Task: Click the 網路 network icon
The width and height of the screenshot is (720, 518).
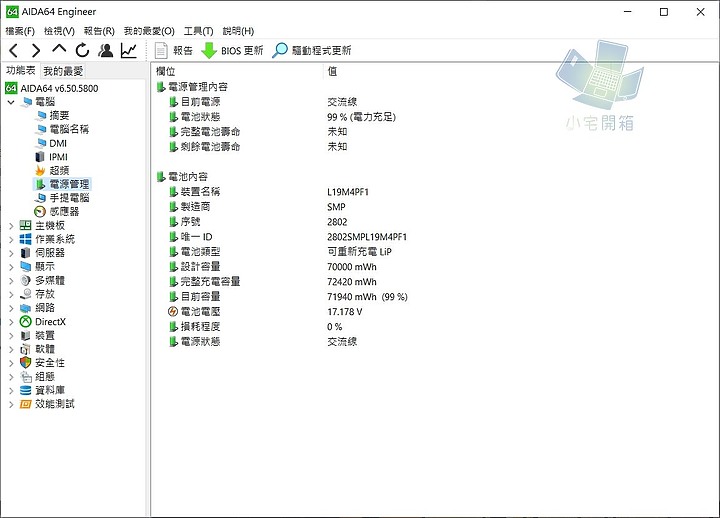Action: click(x=26, y=308)
